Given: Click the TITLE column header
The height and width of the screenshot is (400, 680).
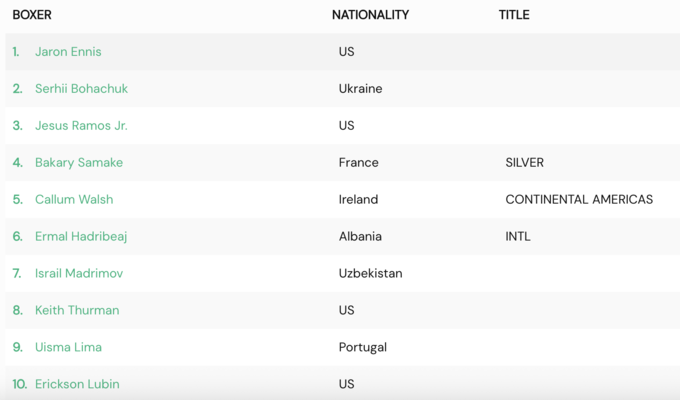Looking at the screenshot, I should [514, 15].
